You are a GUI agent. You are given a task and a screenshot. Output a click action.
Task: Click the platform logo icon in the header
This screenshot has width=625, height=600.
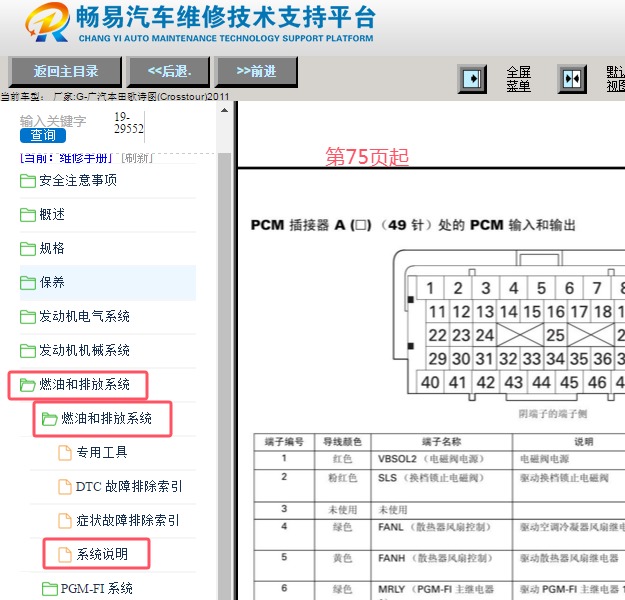coord(47,22)
